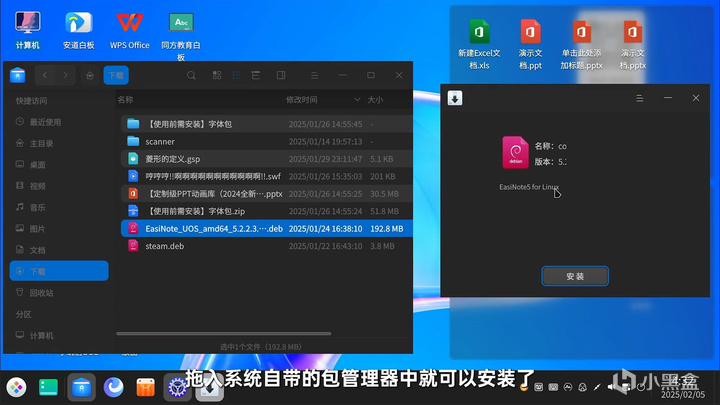Open 演示文档.ppt on desktop

pos(530,44)
